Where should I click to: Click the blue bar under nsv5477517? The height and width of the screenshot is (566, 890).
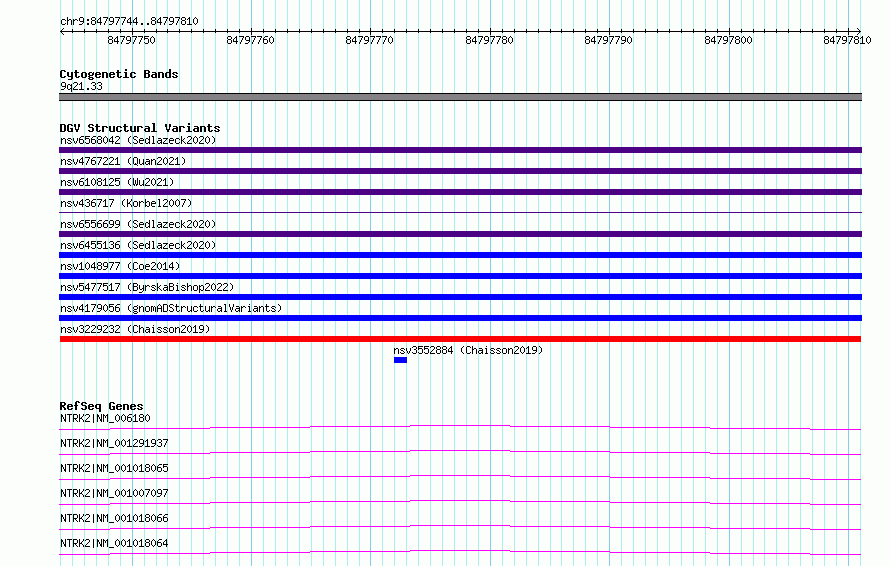pos(460,297)
